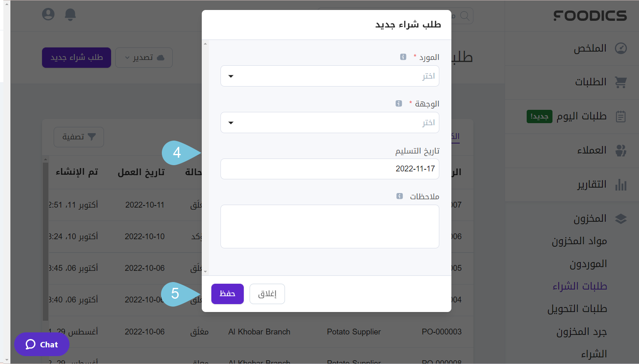Click the FOODICS logo
This screenshot has width=639, height=364.
click(x=590, y=15)
